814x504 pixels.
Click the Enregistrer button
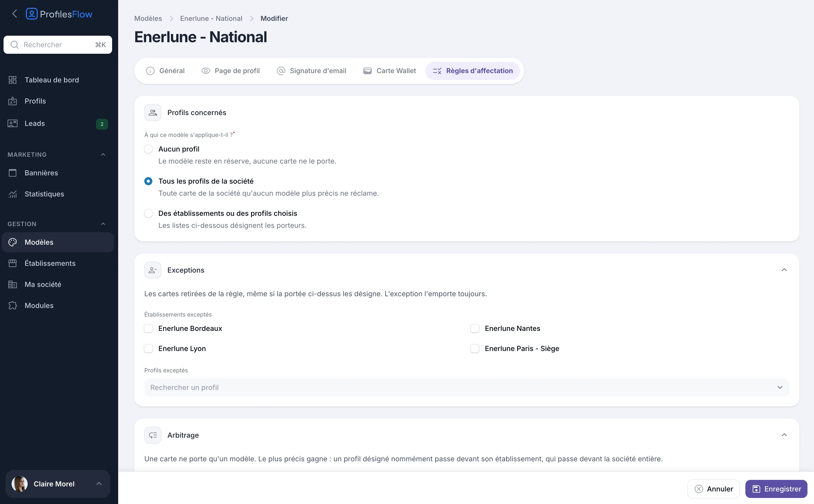pos(776,489)
